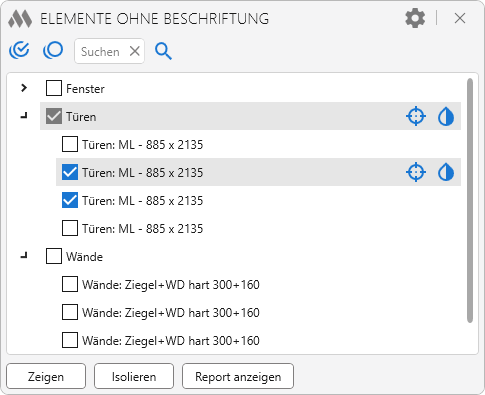Select first Türen: ML - 885 x 2135 label
Viewport: 485px width, 395px height.
143,145
